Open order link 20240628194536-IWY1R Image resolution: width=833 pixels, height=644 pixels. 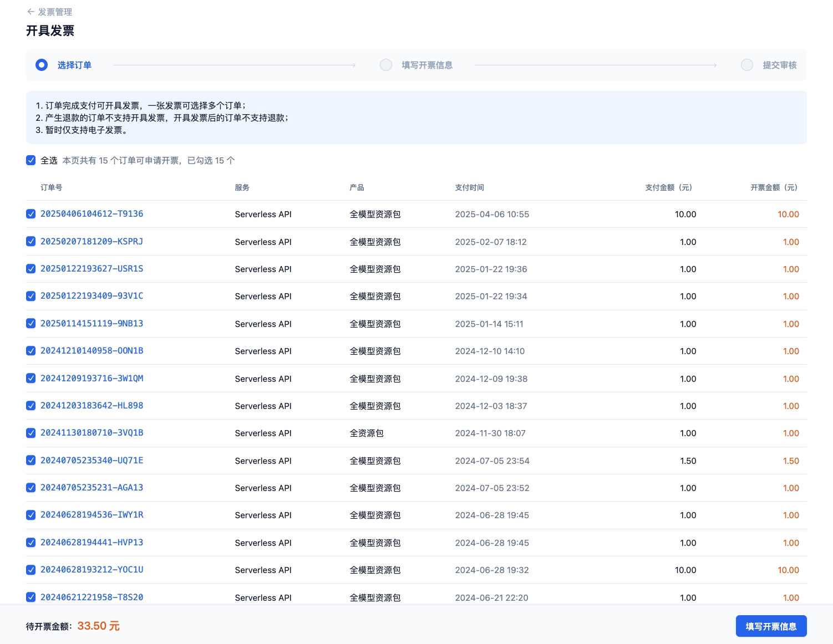click(x=92, y=515)
